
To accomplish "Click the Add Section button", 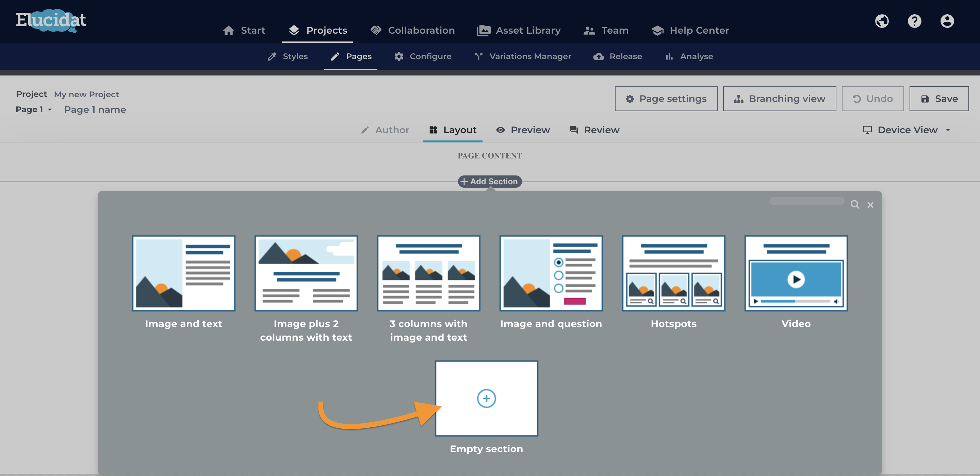I will (x=489, y=181).
